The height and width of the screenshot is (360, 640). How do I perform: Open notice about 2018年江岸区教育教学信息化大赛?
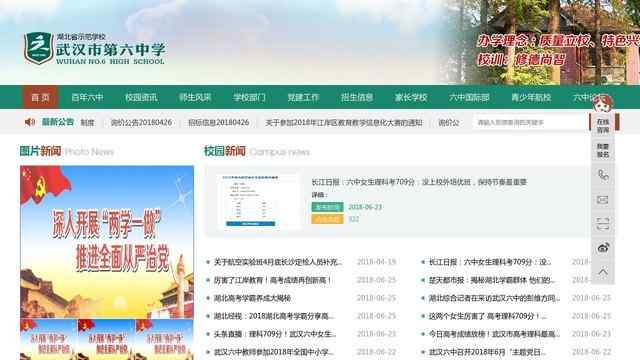click(344, 122)
